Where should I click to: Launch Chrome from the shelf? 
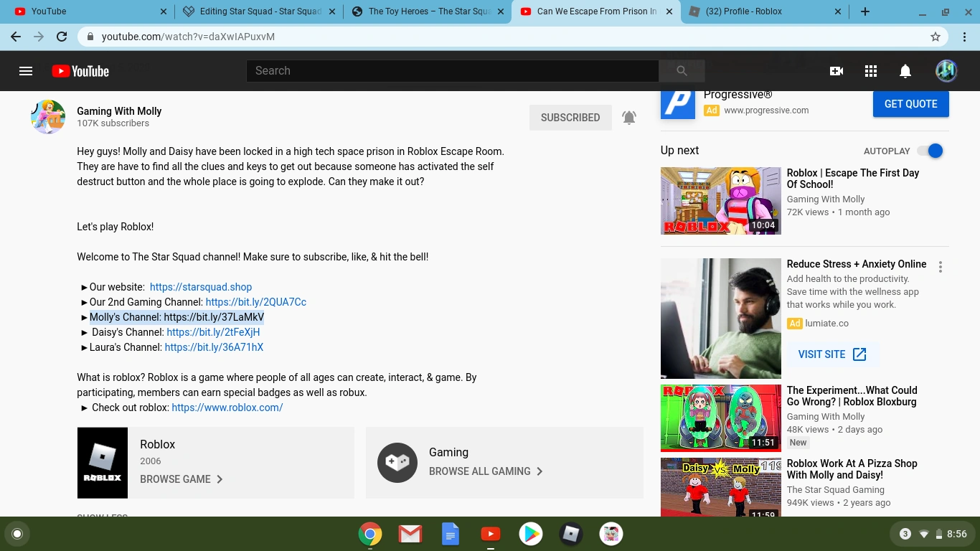click(x=370, y=534)
